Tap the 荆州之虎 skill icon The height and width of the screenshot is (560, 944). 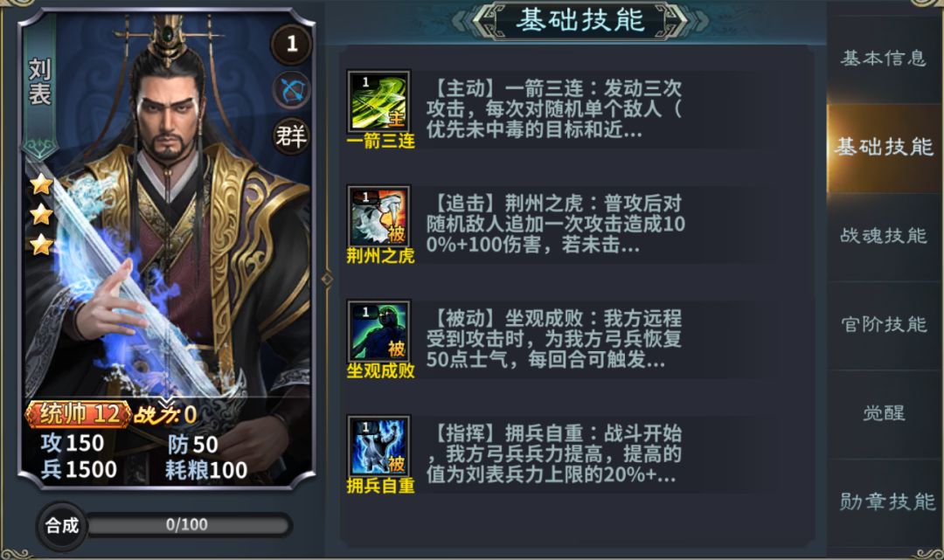click(379, 216)
